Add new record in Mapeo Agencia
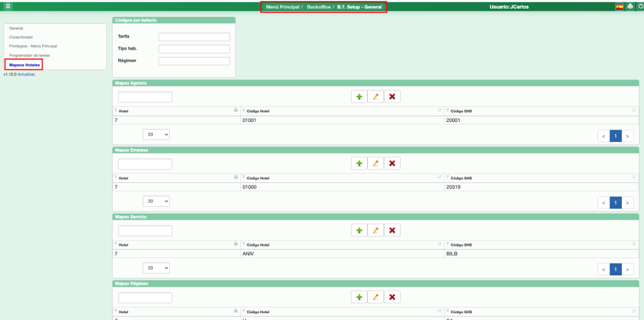Viewport: 644px width, 320px height. [359, 97]
